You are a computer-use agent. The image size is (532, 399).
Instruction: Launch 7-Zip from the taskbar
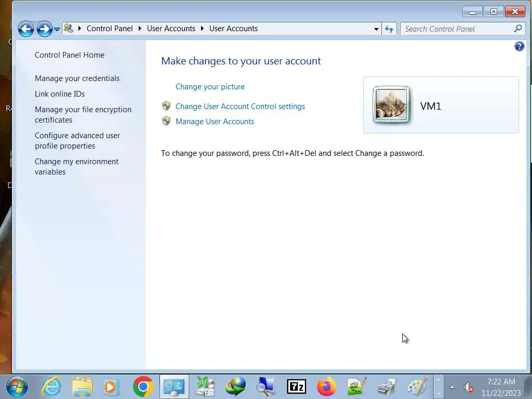coord(297,387)
